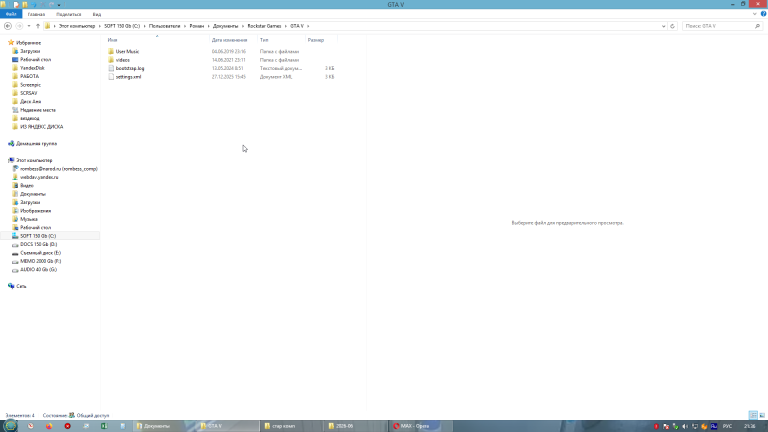Open webdav.yandex.ru network location
The height and width of the screenshot is (432, 768).
(39, 177)
